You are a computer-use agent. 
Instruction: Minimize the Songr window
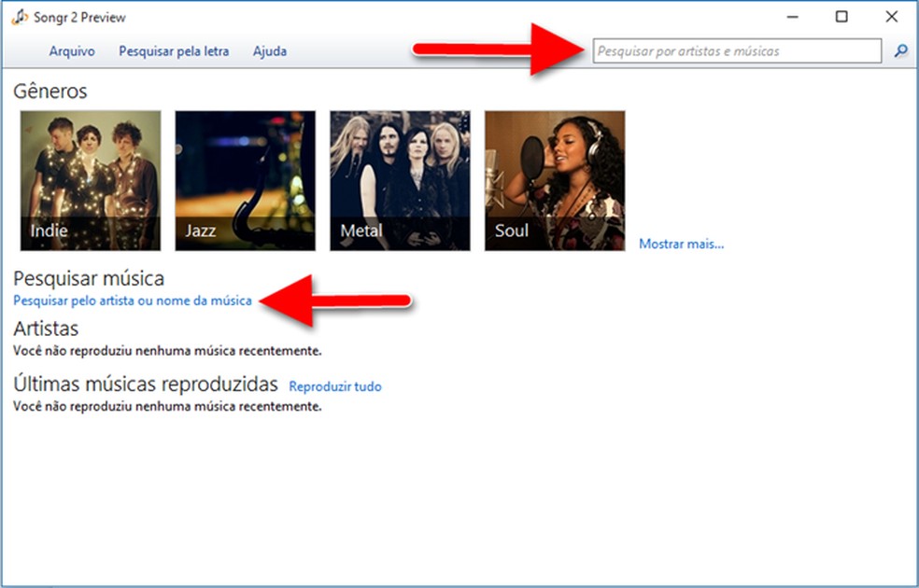coord(792,17)
